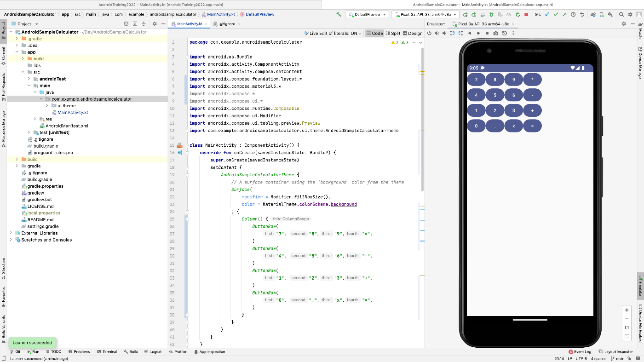
Task: Click the Git push arrow icon
Action: click(x=564, y=14)
